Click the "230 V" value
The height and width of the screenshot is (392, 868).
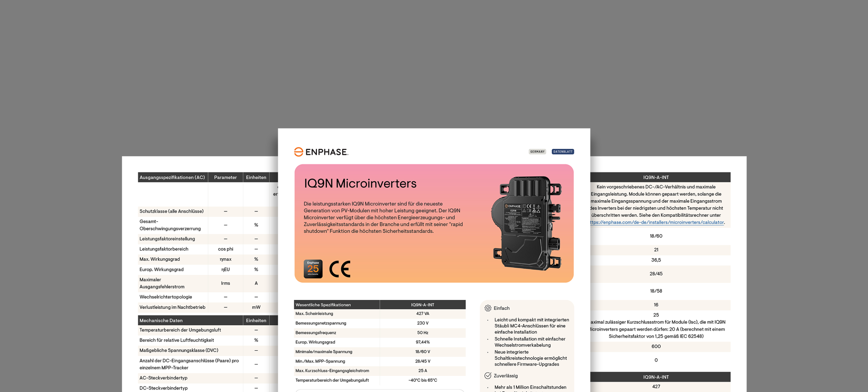tap(423, 323)
